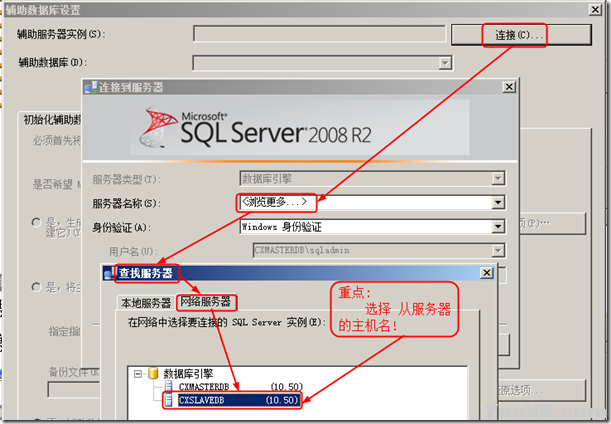Switch to the 本地服务器 tab
The image size is (611, 424).
[x=146, y=303]
